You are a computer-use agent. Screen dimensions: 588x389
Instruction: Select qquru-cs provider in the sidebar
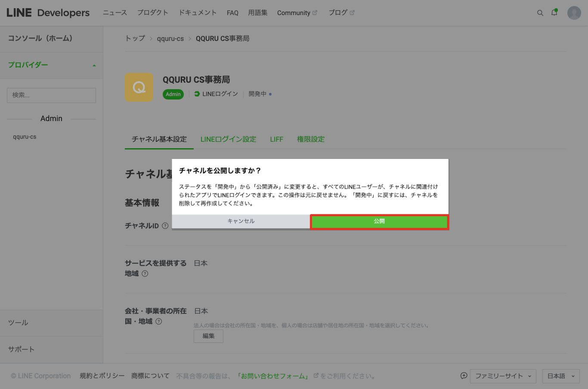(25, 137)
